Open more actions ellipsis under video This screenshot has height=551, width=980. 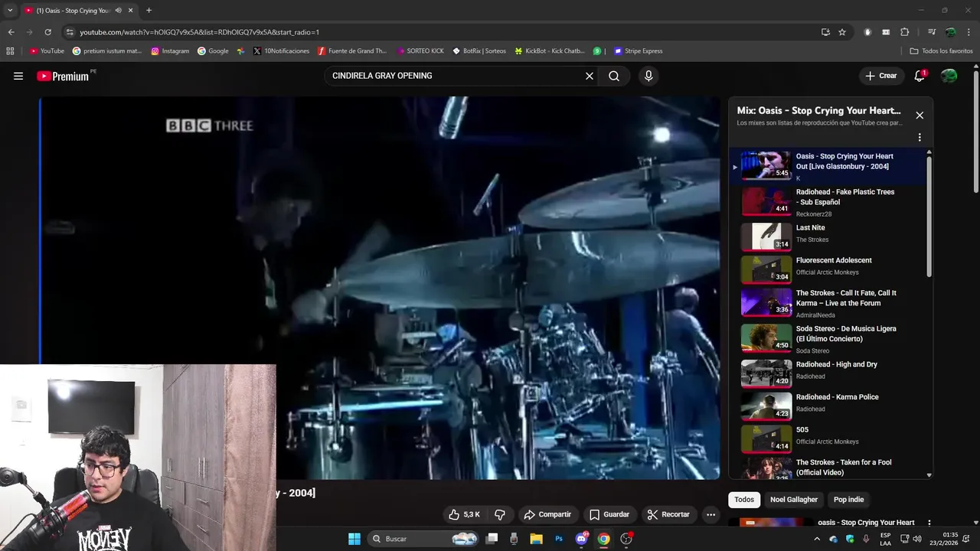(x=710, y=514)
